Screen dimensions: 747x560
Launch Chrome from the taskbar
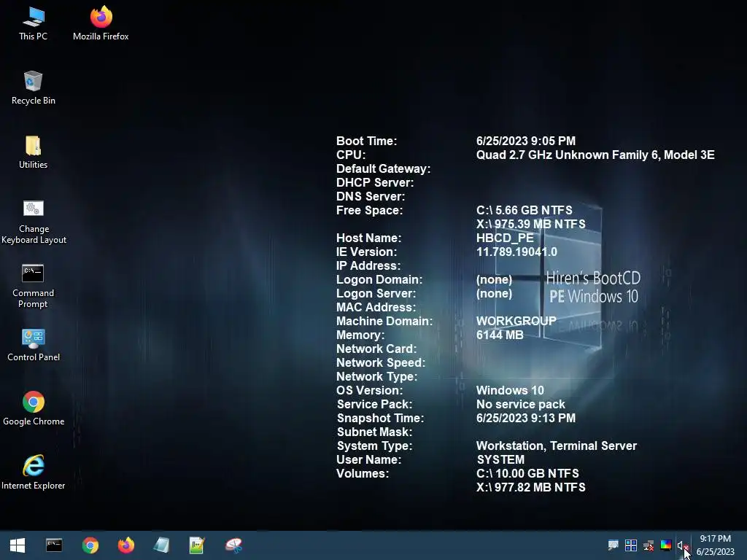point(90,545)
